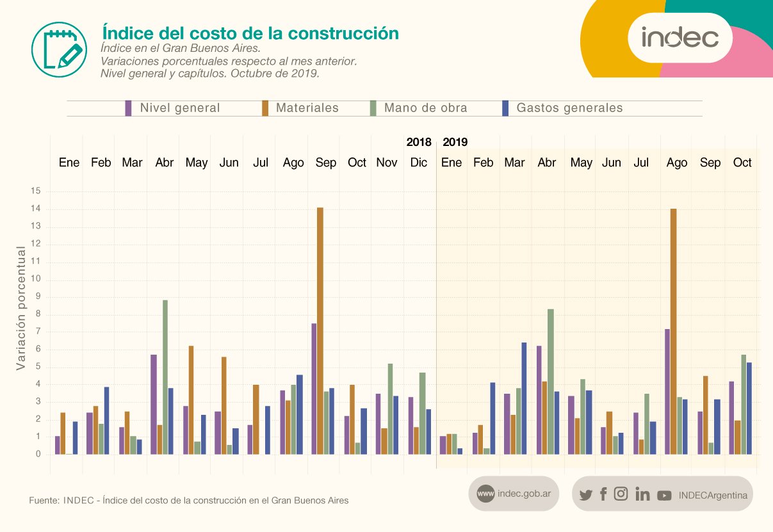The image size is (773, 532).
Task: Open the Facebook icon link
Action: [603, 494]
